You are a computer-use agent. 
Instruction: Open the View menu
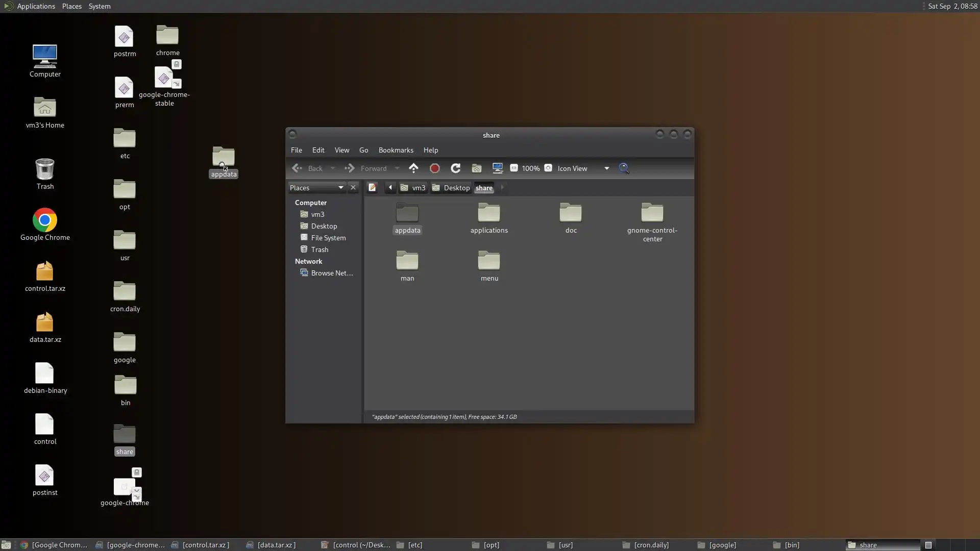tap(341, 150)
